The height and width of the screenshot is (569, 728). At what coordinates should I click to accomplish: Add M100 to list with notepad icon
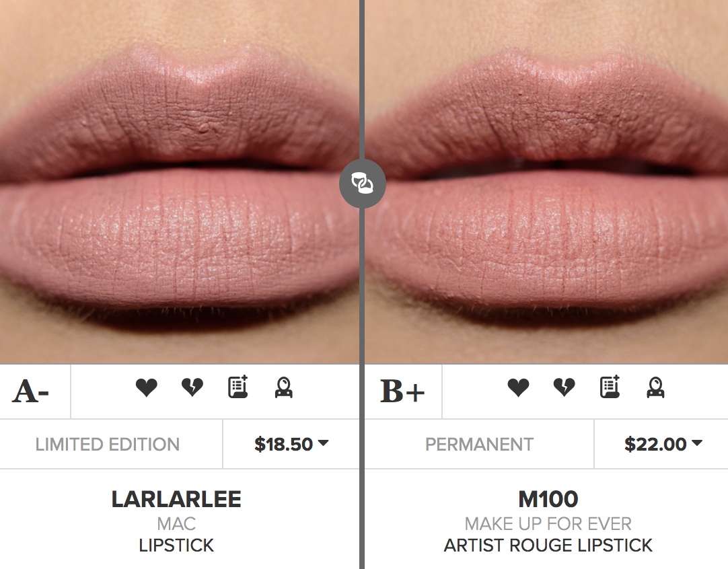tap(610, 387)
